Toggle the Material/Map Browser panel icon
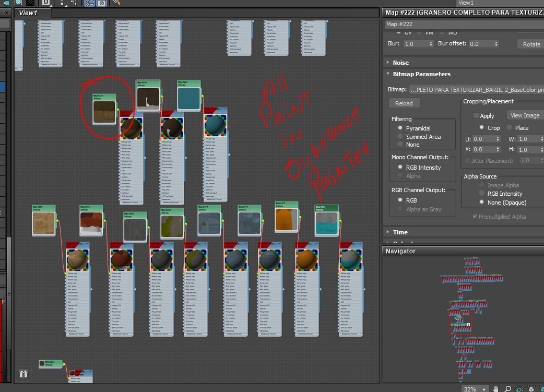544x392 pixels. click(89, 3)
